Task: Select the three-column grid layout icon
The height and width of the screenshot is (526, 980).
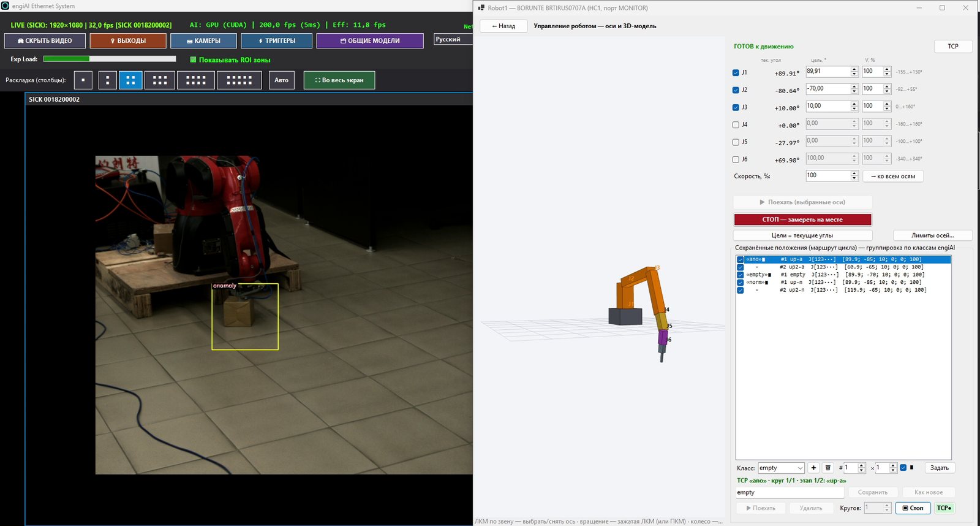Action: point(160,80)
